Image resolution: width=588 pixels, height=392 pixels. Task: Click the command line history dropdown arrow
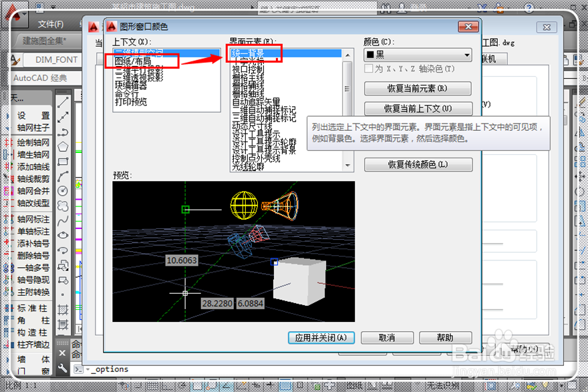[88, 369]
